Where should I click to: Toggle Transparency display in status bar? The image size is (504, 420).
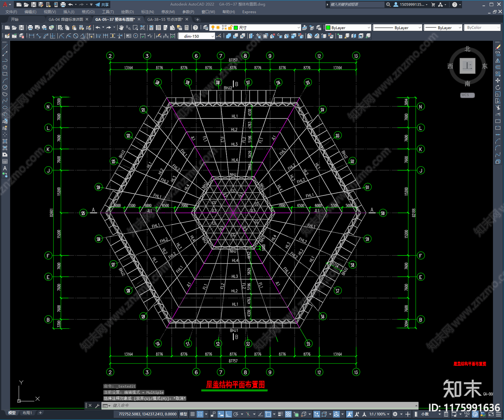click(288, 414)
